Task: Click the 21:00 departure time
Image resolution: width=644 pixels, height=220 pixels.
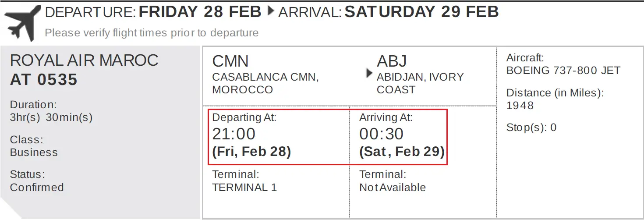Action: pos(234,134)
